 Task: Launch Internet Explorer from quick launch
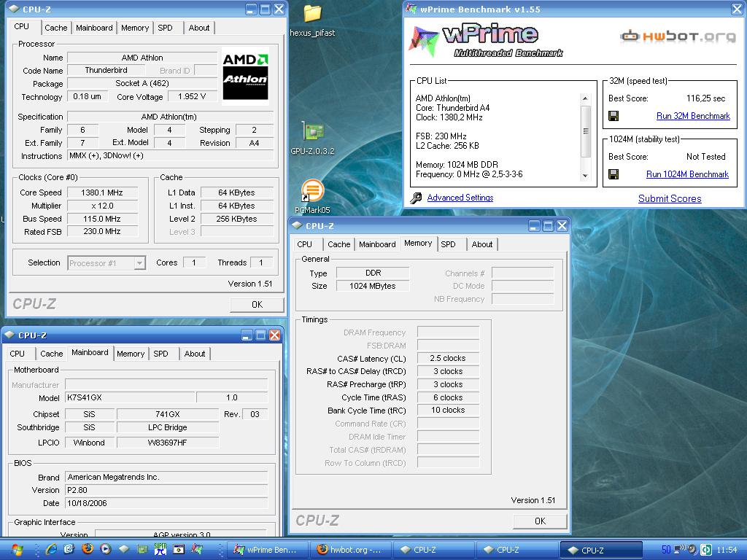pos(51,549)
